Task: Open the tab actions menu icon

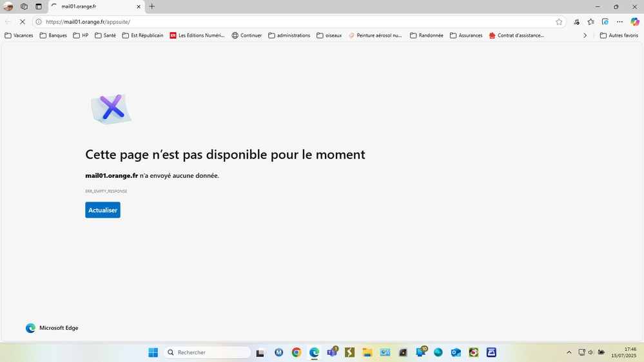Action: [x=39, y=6]
